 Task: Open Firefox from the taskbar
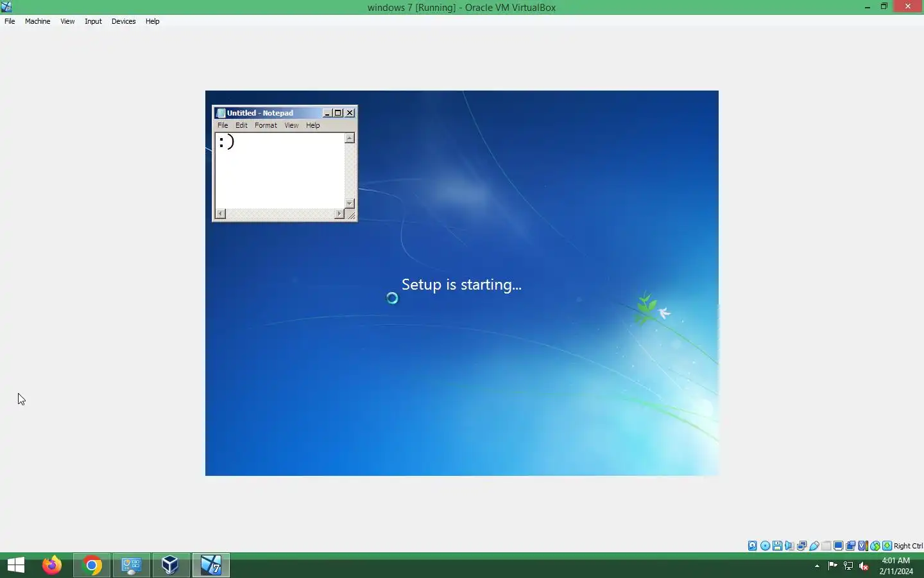(52, 565)
